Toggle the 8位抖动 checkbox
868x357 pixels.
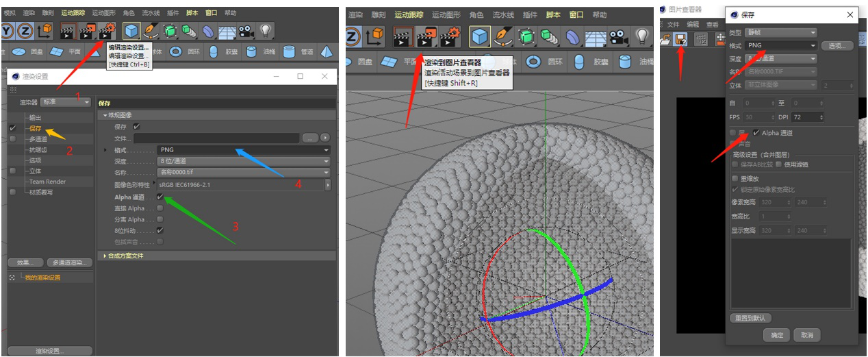pos(159,230)
